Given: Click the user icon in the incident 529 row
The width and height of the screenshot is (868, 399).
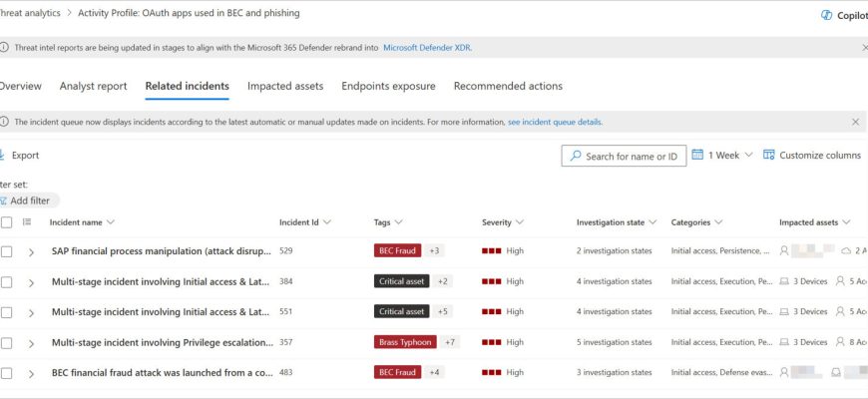Looking at the screenshot, I should pyautogui.click(x=784, y=250).
